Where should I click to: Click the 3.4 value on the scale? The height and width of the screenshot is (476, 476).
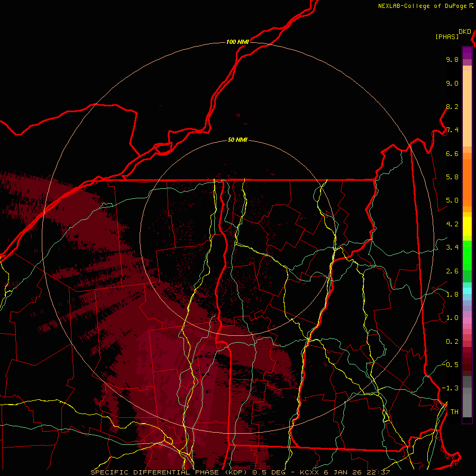[452, 248]
